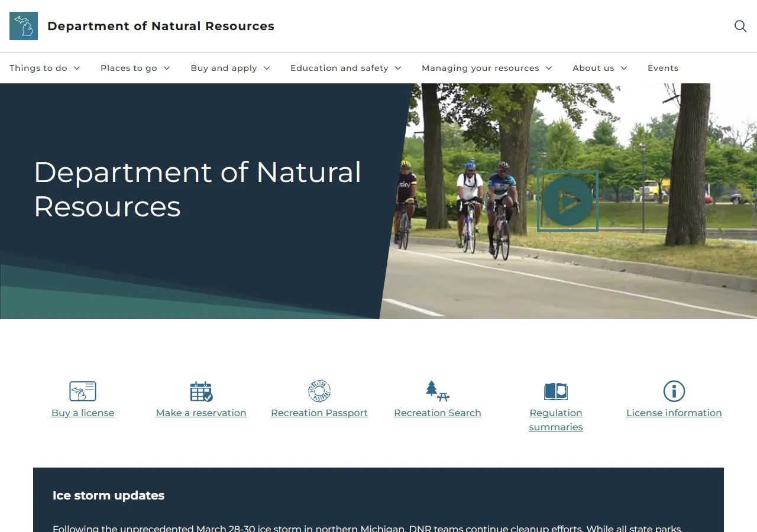Click the Buy a license icon
The width and height of the screenshot is (757, 532).
coord(83,391)
